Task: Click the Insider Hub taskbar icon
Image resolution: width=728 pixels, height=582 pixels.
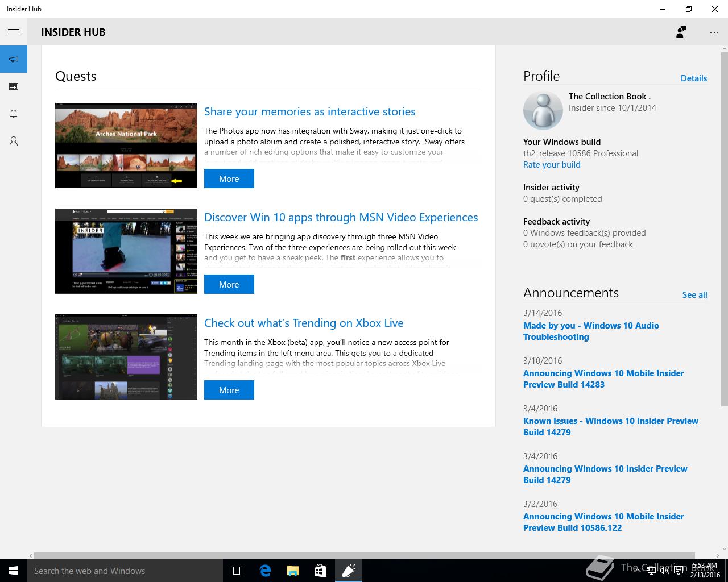Action: 348,571
